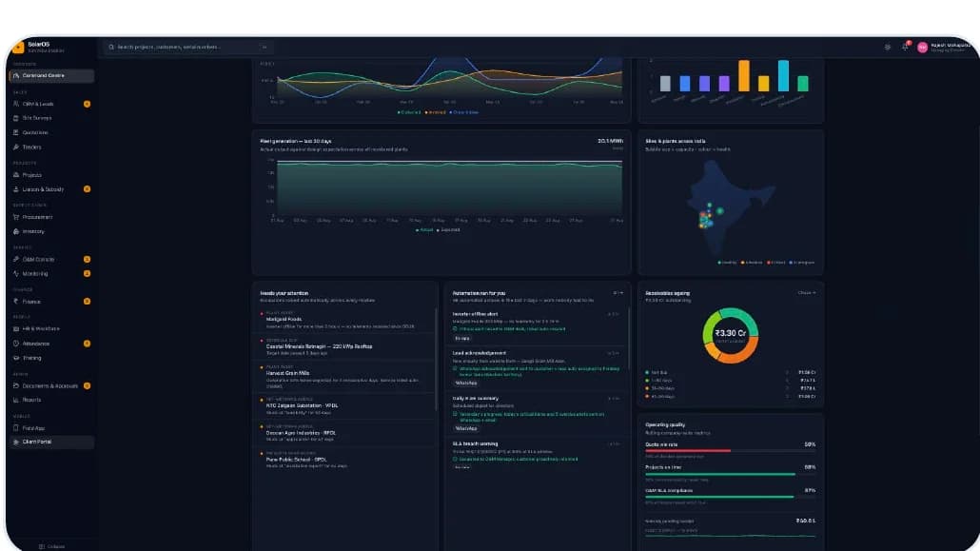Click the Chase link in Receivables ageing
Screen dimensions: 980x551
click(x=806, y=293)
